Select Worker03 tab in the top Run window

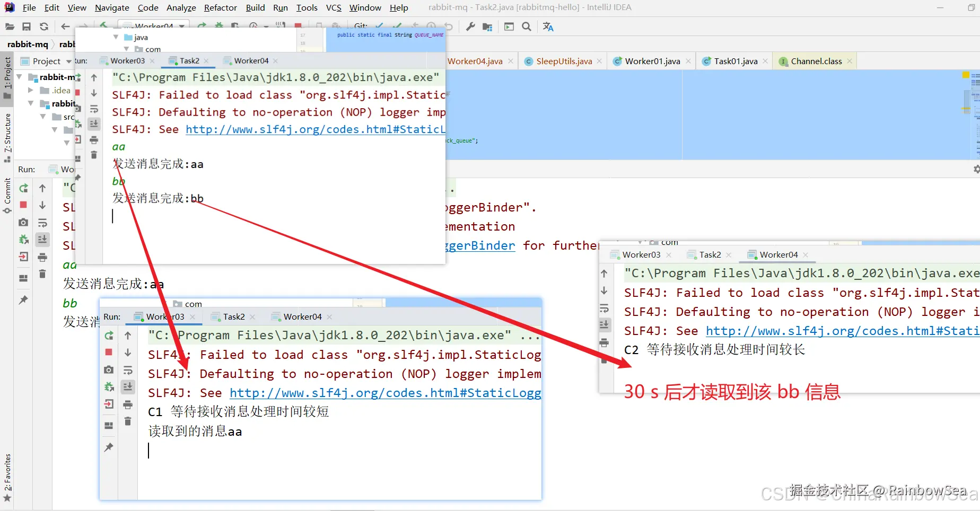(127, 61)
